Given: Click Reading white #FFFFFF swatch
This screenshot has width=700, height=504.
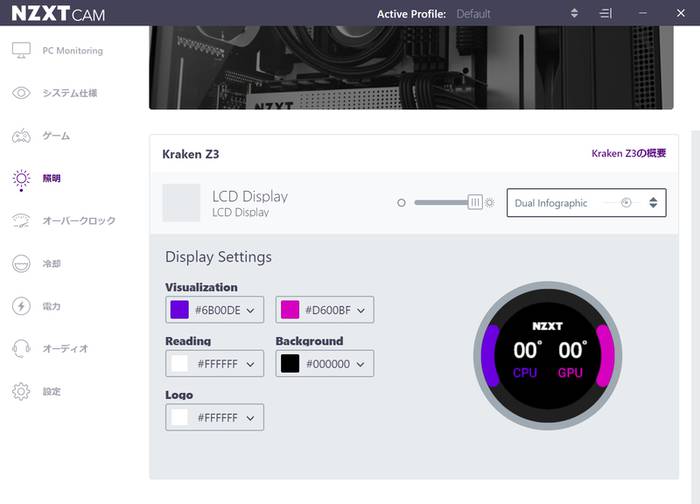Looking at the screenshot, I should (179, 363).
